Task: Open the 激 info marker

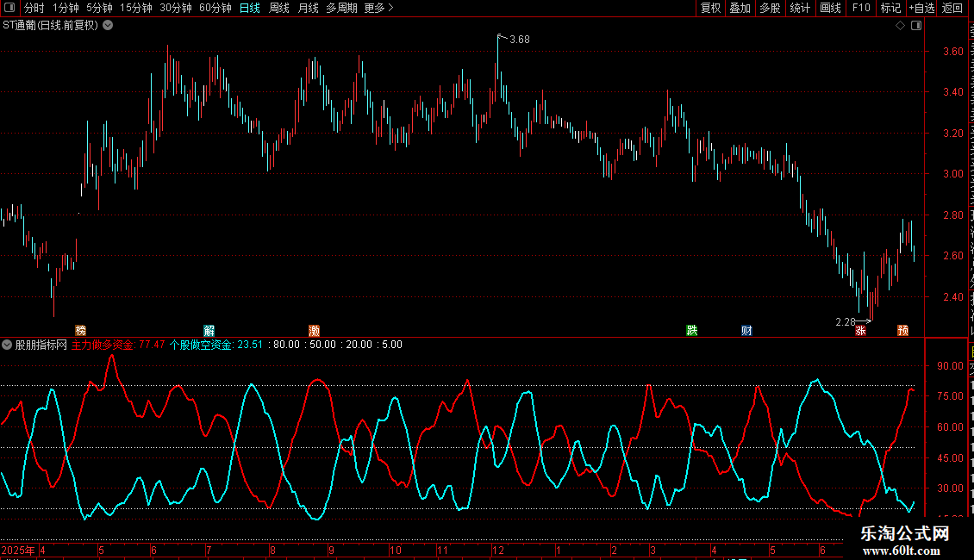Action: [315, 330]
